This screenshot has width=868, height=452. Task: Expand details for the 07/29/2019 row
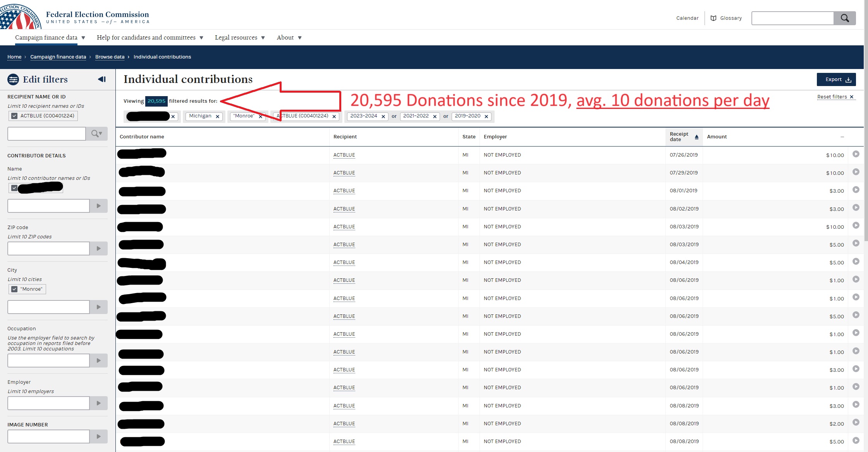pos(856,172)
